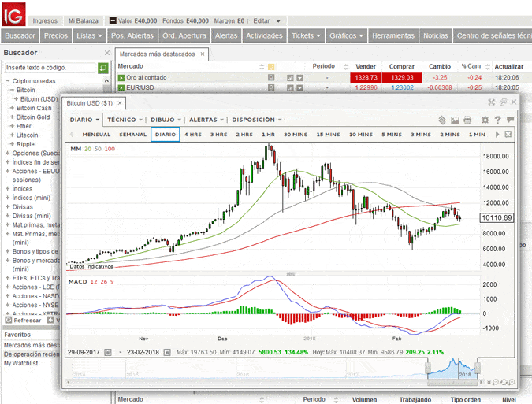Shift timeframes left with arrow
The image size is (532, 404).
click(72, 134)
